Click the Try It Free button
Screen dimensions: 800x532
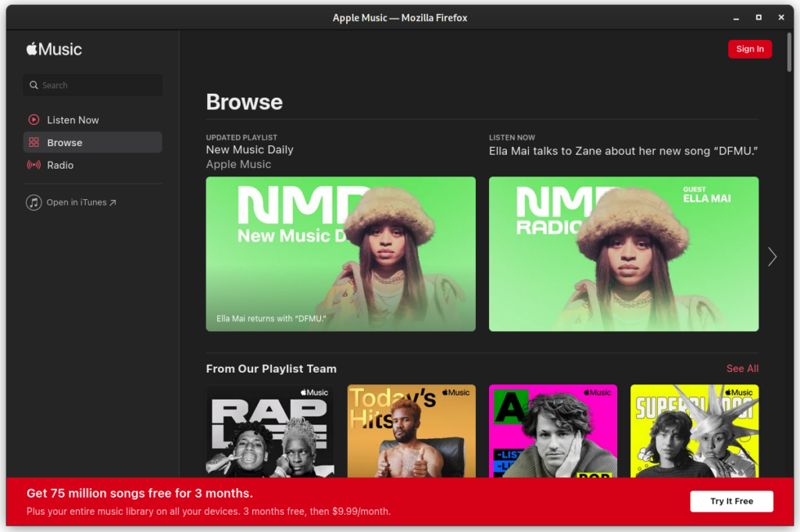pyautogui.click(x=731, y=501)
